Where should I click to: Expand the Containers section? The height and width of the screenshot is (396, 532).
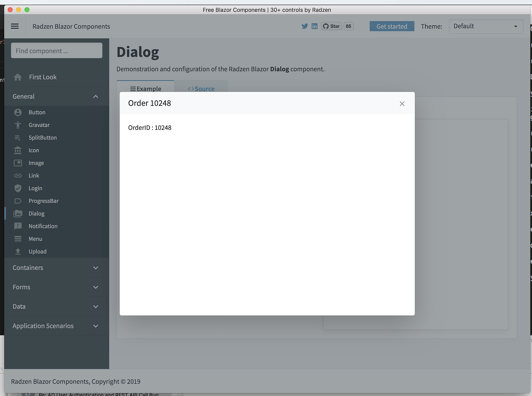click(57, 268)
